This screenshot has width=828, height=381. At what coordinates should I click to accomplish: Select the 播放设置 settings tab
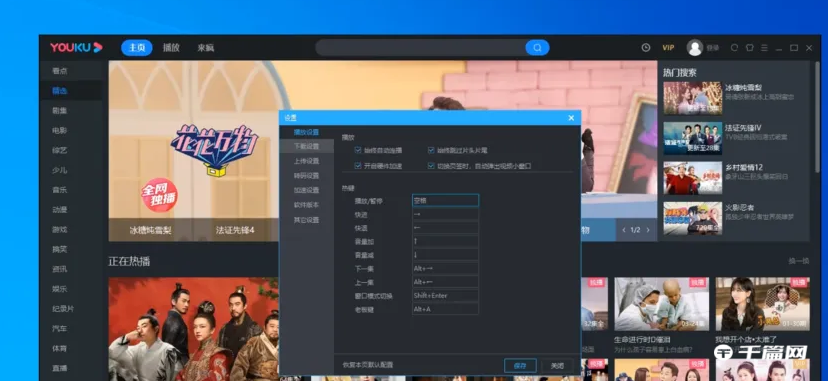point(306,132)
